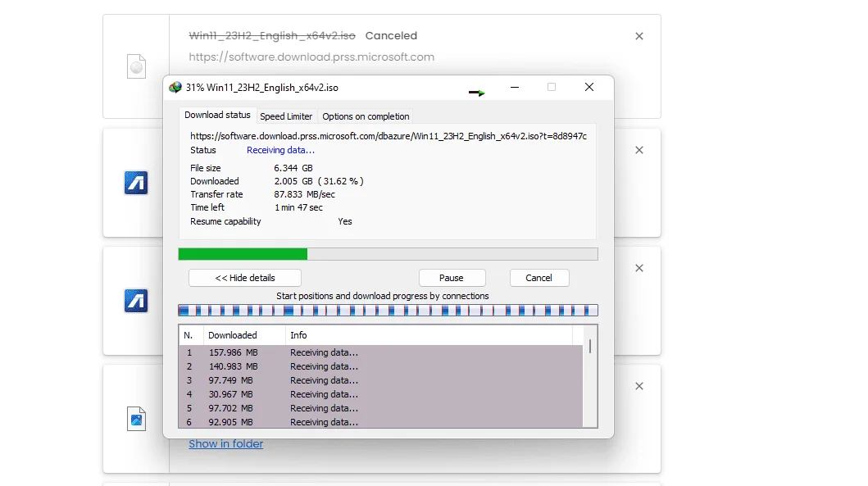Select connection row with 97.749 MB
Image resolution: width=868 pixels, height=486 pixels.
click(381, 380)
